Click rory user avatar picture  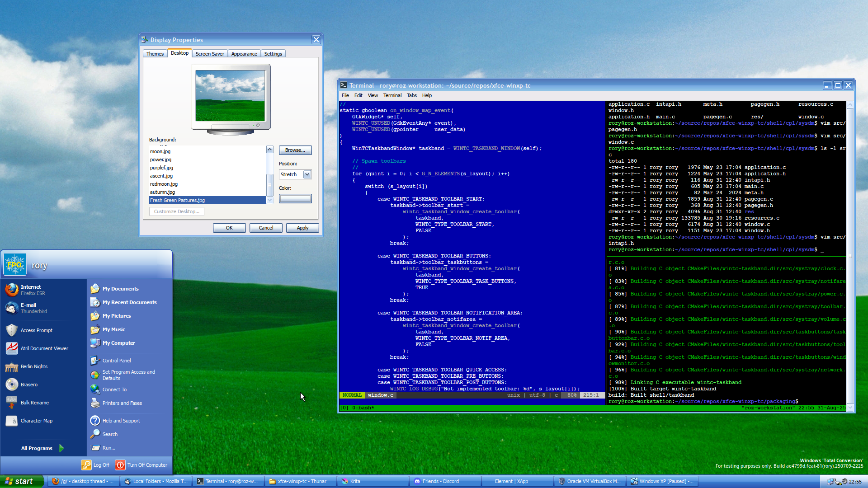(15, 265)
